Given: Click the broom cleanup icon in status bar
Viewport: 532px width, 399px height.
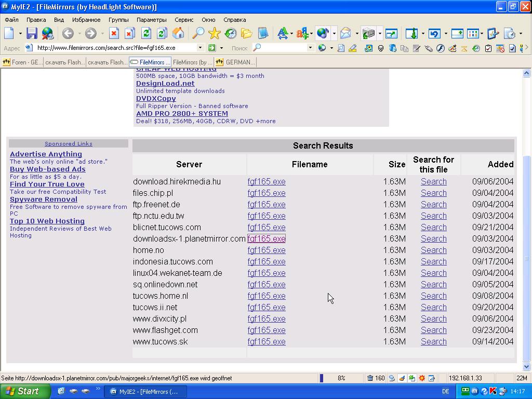Looking at the screenshot, I should [x=402, y=378].
